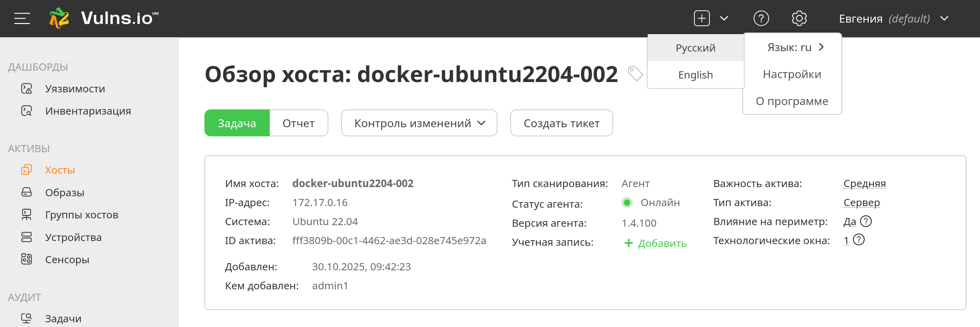The height and width of the screenshot is (327, 980).
Task: Open the Уязвимости dashboard
Action: click(x=75, y=89)
